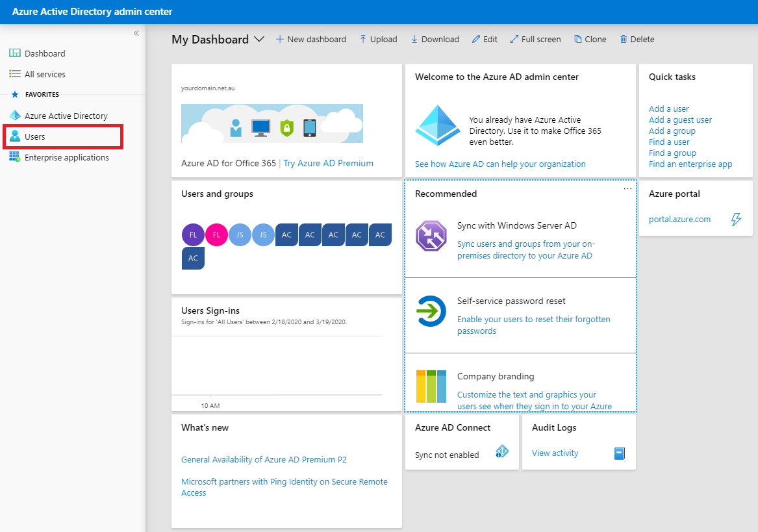
Task: Create a New dashboard
Action: 311,39
